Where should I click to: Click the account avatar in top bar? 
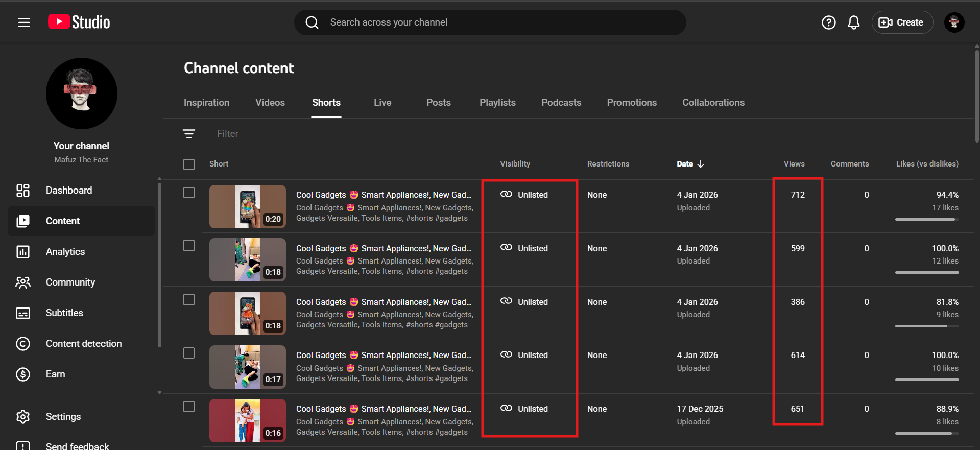[953, 22]
